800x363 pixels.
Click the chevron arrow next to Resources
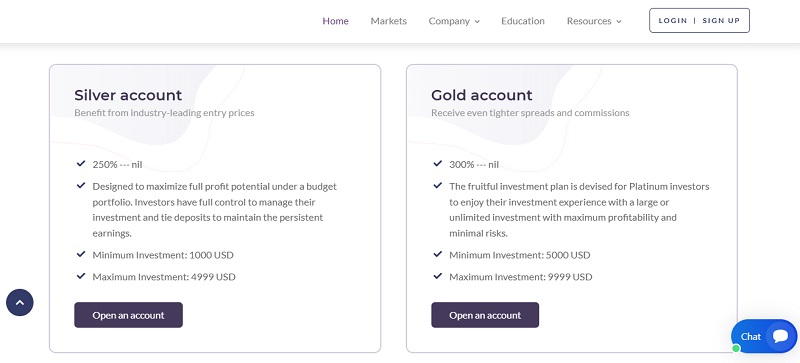click(618, 21)
